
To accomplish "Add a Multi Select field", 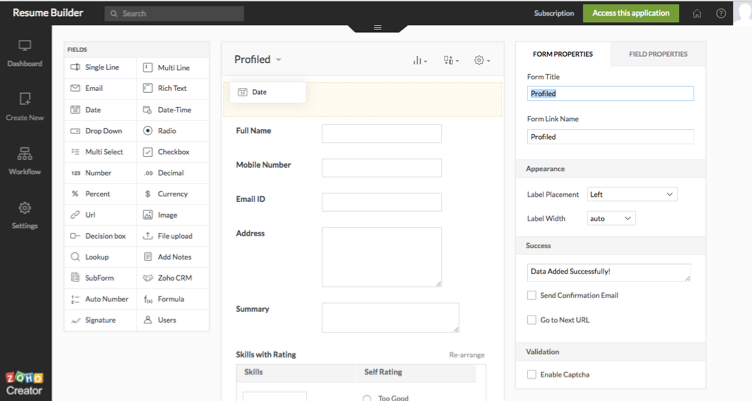I will pos(100,152).
